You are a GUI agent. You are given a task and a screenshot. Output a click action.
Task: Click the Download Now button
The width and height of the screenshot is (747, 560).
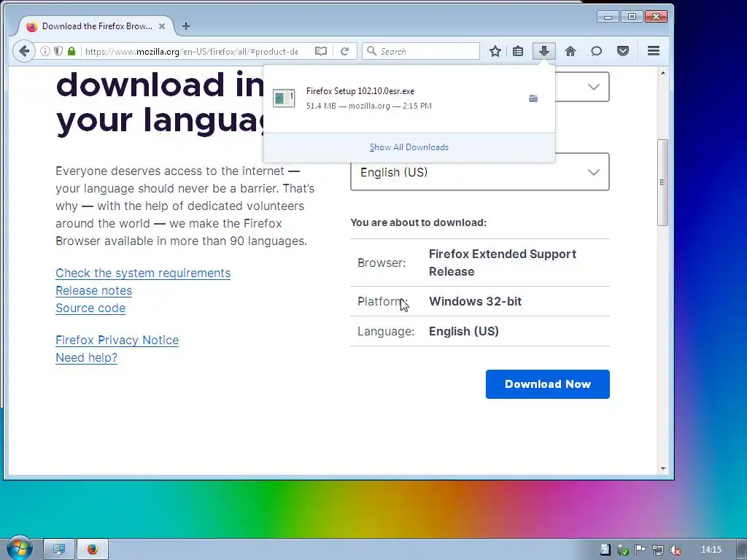(x=547, y=384)
